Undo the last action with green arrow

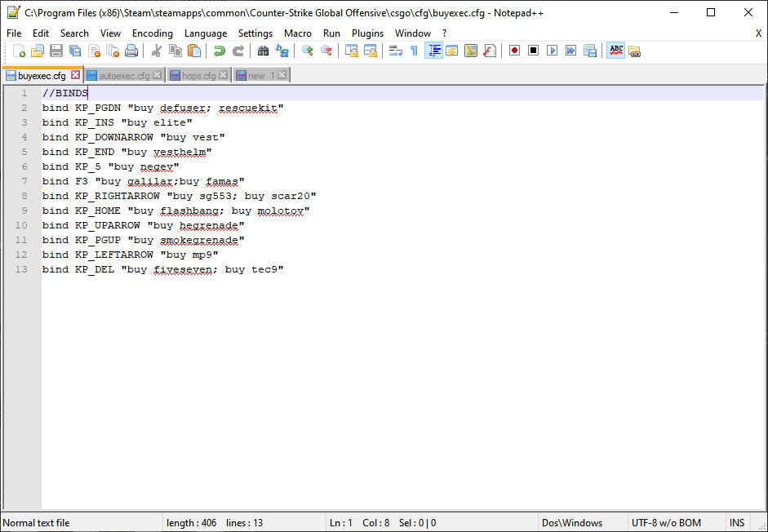click(219, 51)
